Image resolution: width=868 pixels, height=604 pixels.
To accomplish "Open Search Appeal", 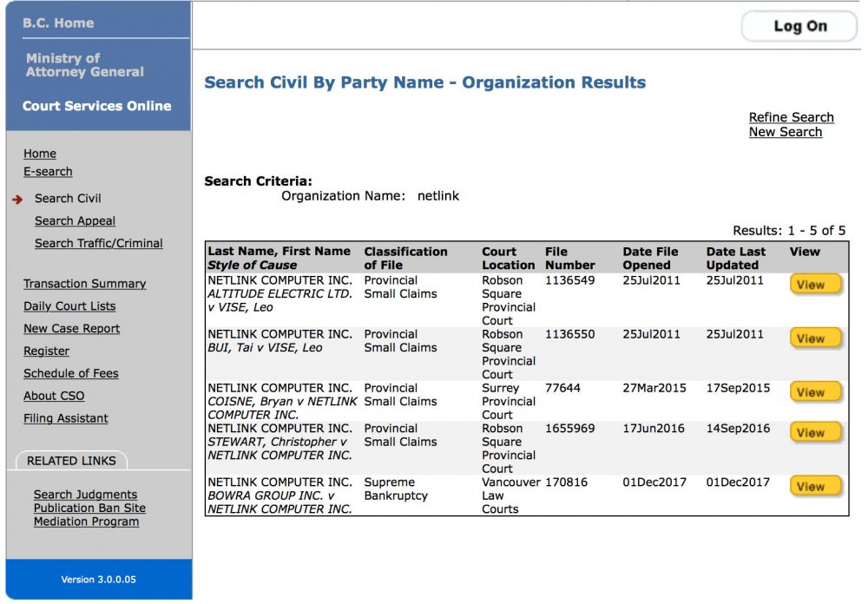I will click(75, 221).
